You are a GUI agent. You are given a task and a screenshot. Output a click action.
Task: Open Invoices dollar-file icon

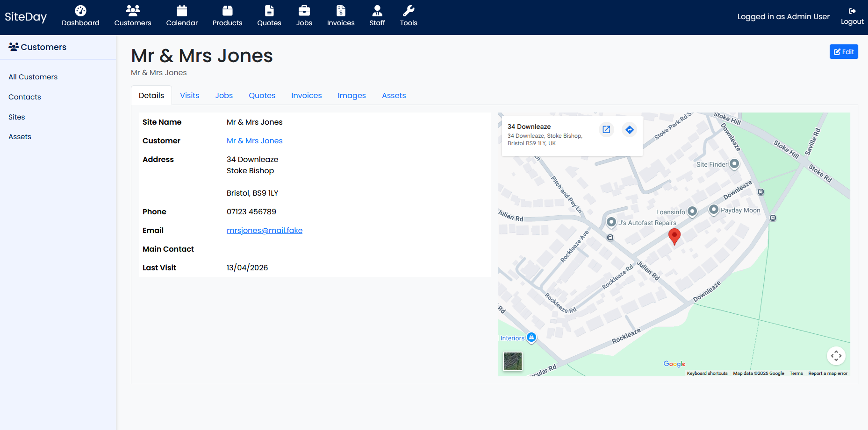coord(341,11)
